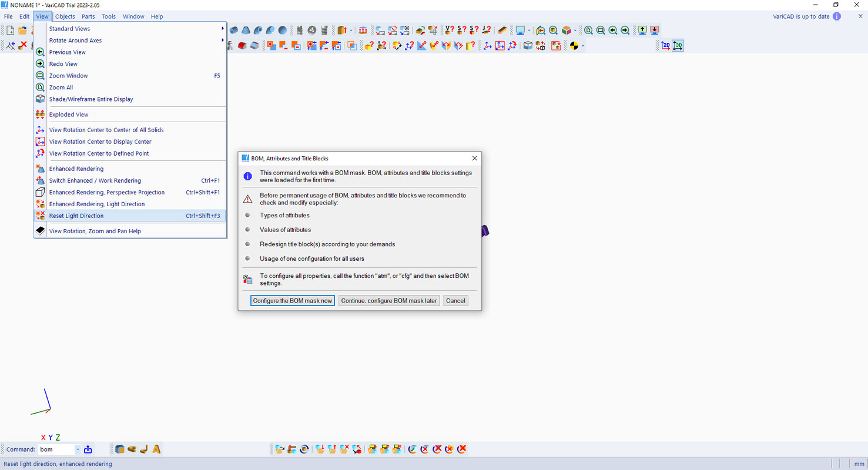The height and width of the screenshot is (470, 868).
Task: Click the 'J?' check toolbar icon
Action: tap(487, 30)
